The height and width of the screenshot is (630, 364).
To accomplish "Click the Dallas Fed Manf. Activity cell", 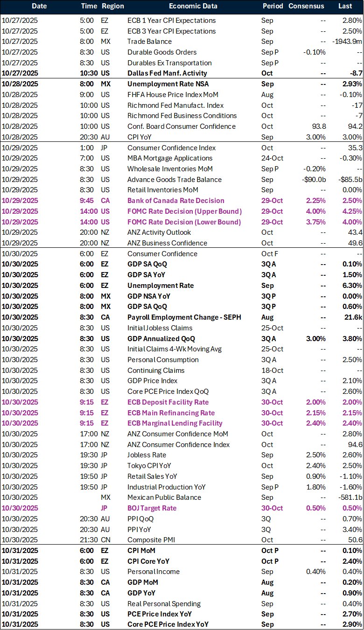I will 167,73.
